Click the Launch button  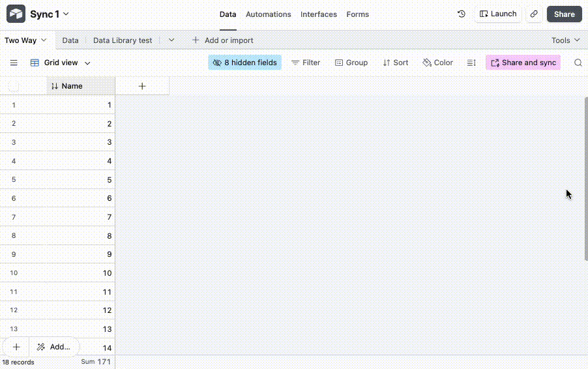(497, 14)
